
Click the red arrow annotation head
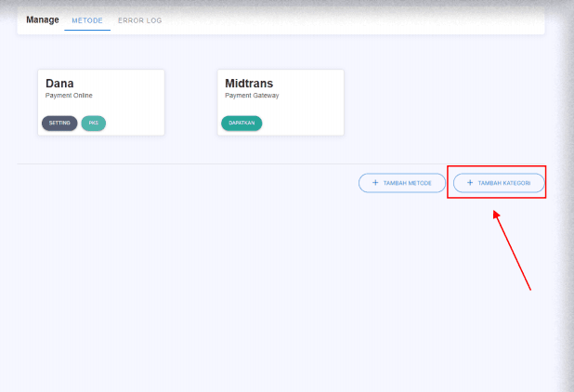pos(497,215)
